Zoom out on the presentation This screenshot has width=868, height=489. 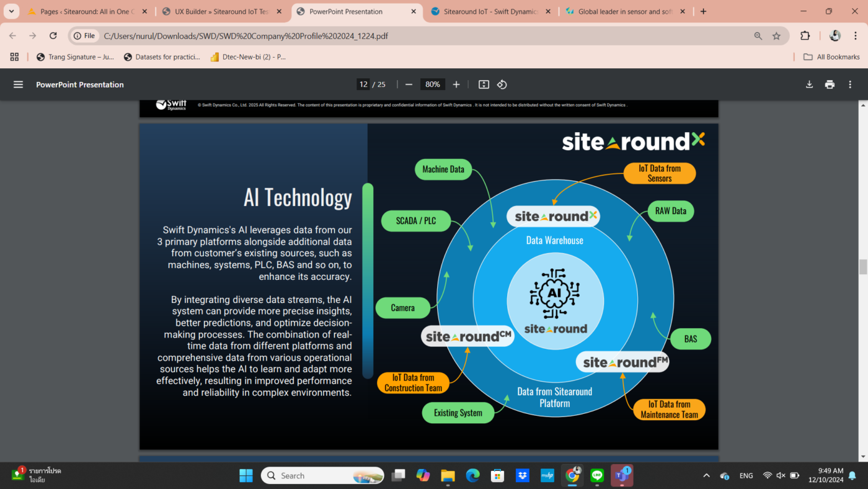coord(409,84)
